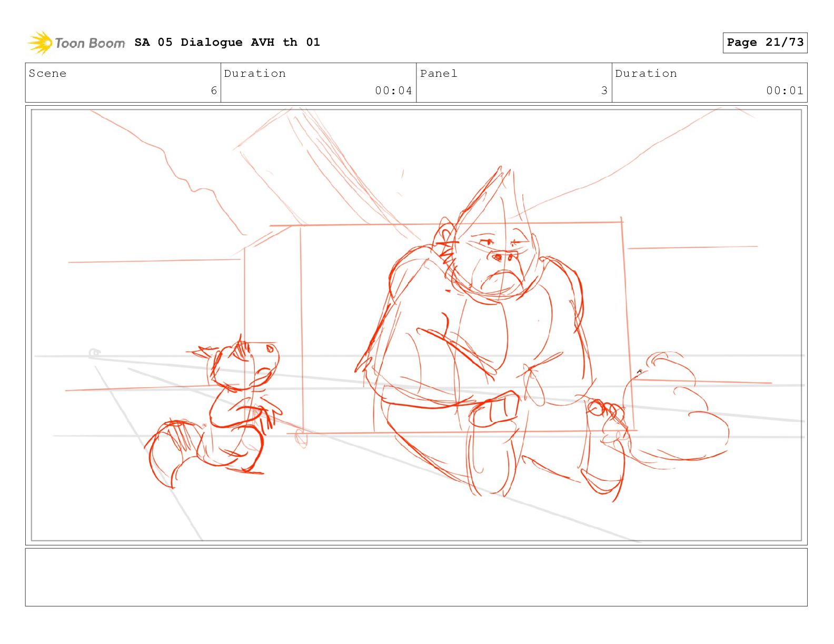Click the storyboard sketch panel image

pyautogui.click(x=416, y=325)
